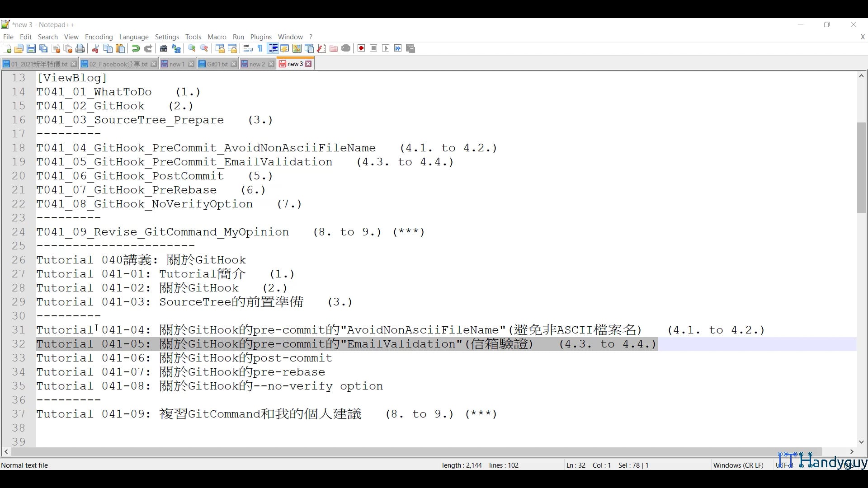Toggle Word Wrap in the toolbar
This screenshot has width=868, height=488.
[248, 48]
